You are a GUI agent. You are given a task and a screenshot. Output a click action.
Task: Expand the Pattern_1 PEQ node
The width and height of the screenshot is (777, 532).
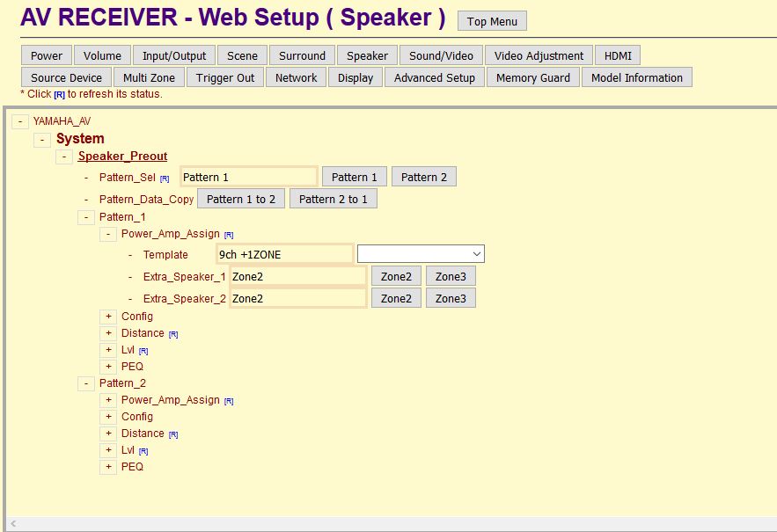(x=108, y=367)
